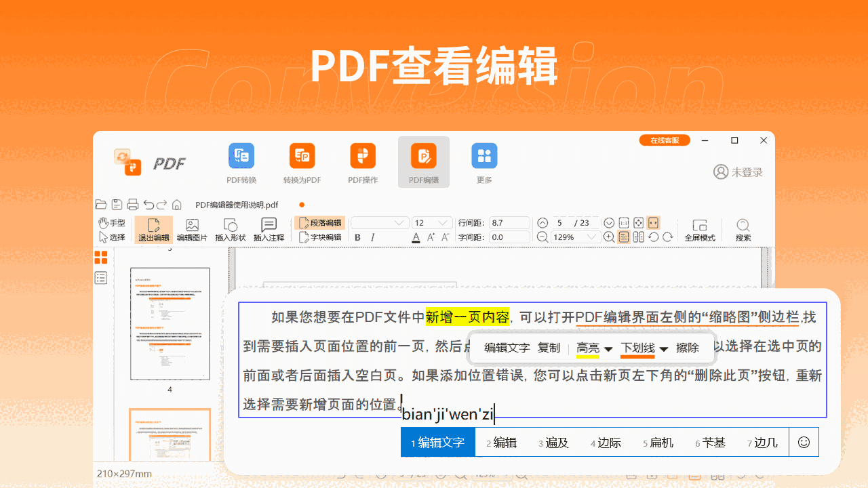Select the Hand tool (手型)
868x488 pixels.
[x=111, y=222]
